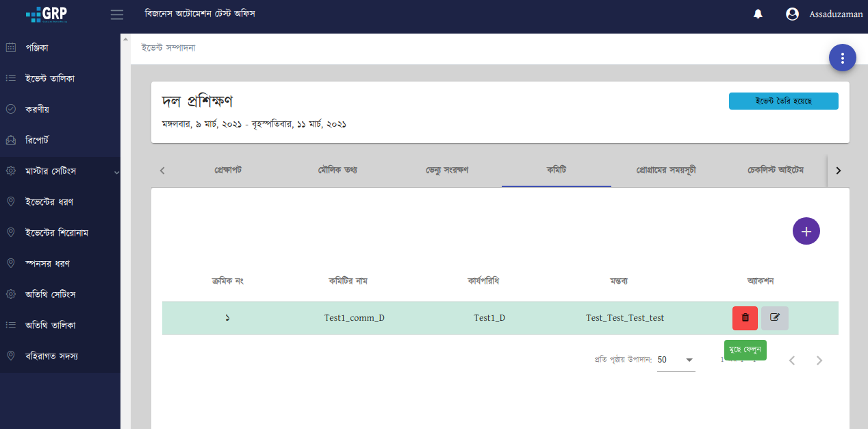Click the icon beside রিপোর্ট
The image size is (868, 429).
[11, 140]
